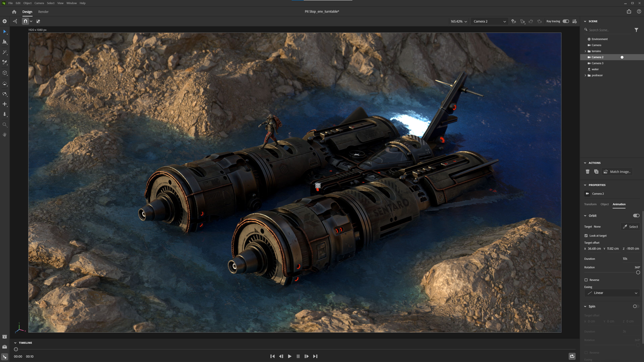Activate the zoom magnifier tool
The width and height of the screenshot is (644, 362).
point(5,125)
